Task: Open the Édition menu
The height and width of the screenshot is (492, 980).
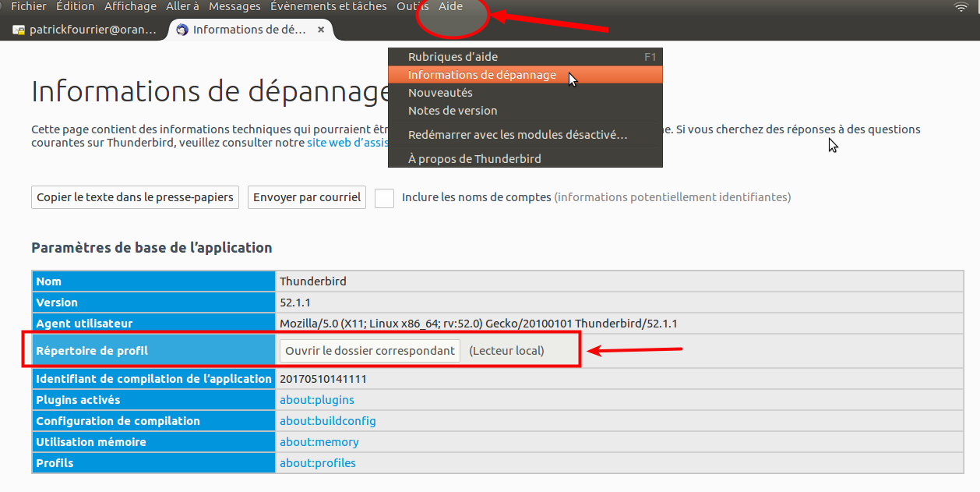Action: [76, 6]
